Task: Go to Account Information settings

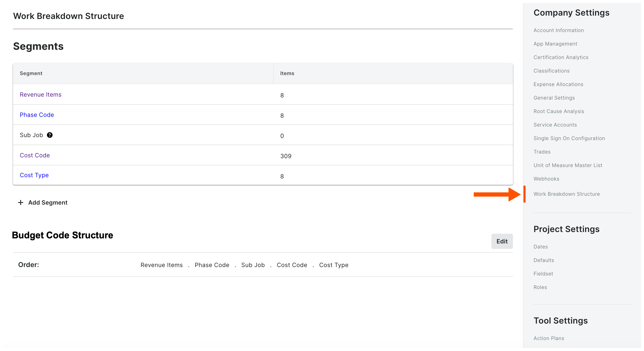Action: pyautogui.click(x=558, y=30)
